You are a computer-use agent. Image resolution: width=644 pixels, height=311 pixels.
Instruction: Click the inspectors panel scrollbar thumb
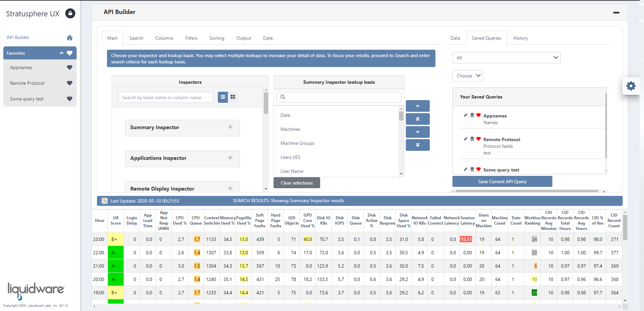tap(266, 103)
